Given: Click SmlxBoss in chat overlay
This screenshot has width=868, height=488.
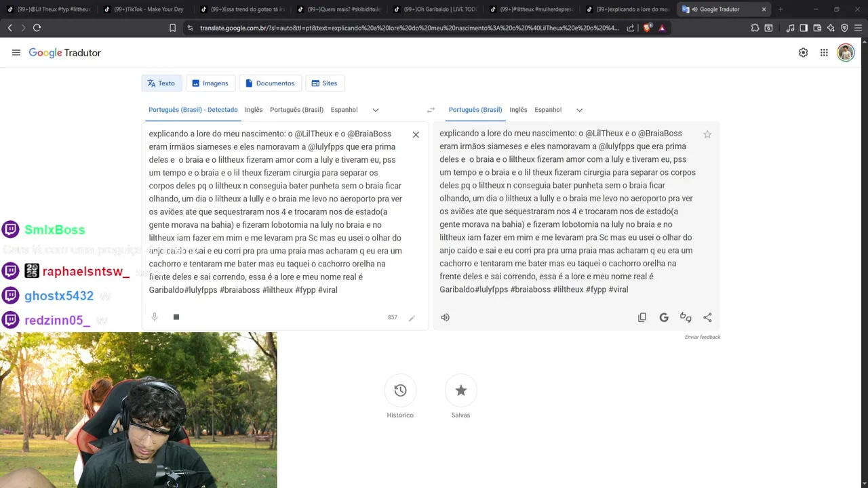Looking at the screenshot, I should point(55,230).
